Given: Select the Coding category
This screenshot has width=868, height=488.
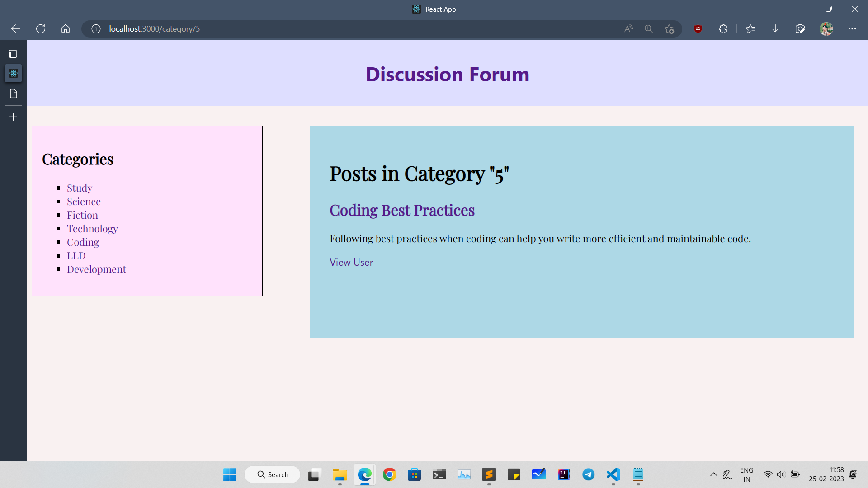Looking at the screenshot, I should pyautogui.click(x=83, y=242).
